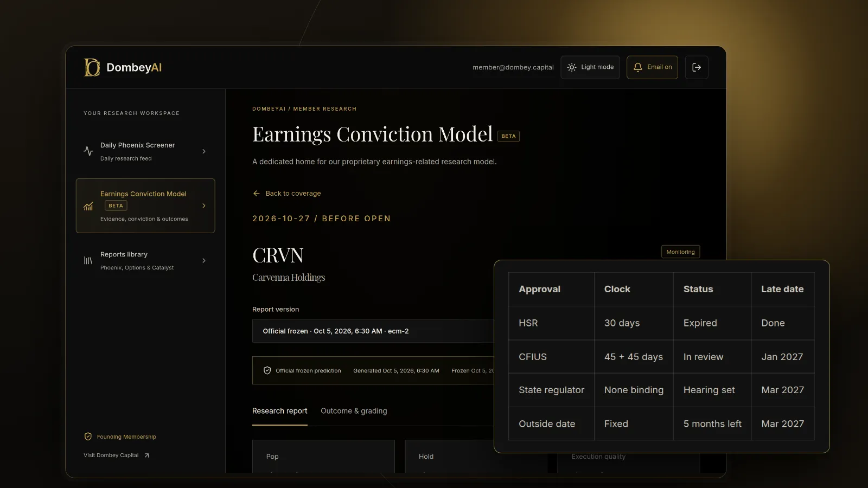This screenshot has width=868, height=488.
Task: Switch to the Outcome & grading tab
Action: [x=354, y=411]
